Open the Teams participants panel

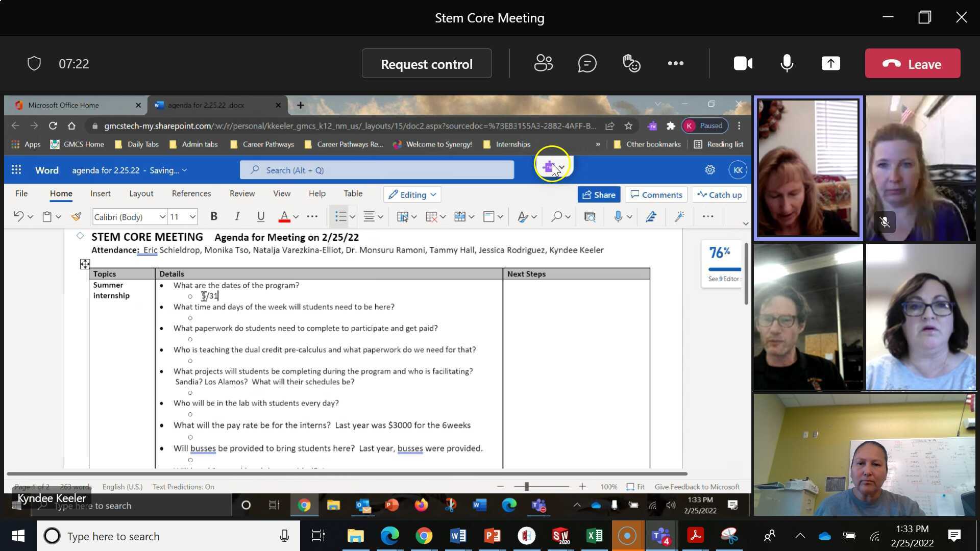click(x=543, y=64)
